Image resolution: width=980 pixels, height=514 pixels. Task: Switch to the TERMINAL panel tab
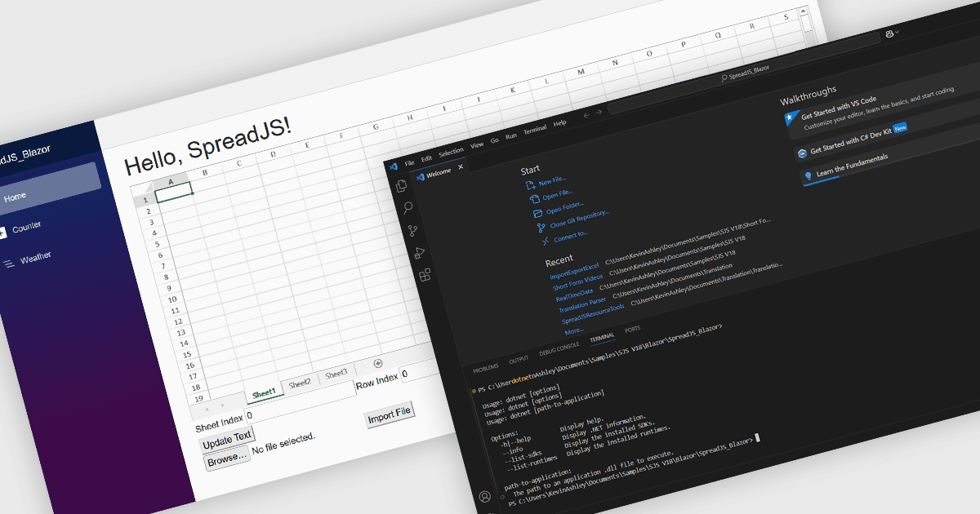point(603,337)
